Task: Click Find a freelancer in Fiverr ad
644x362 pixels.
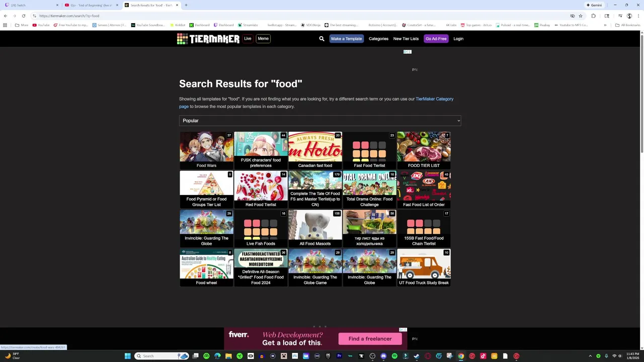Action: tap(370, 339)
